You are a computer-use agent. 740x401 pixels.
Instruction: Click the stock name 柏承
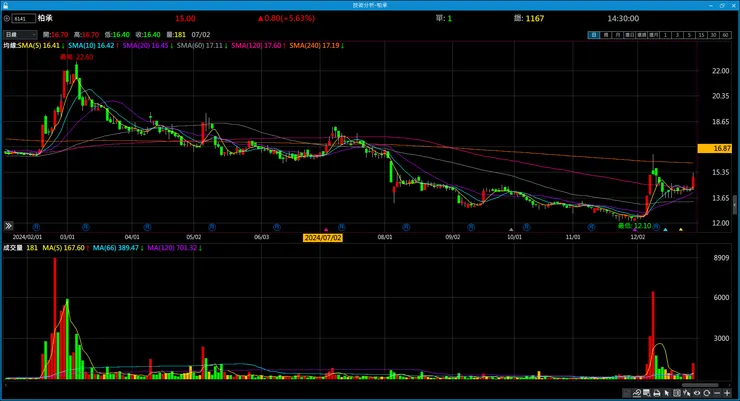(45, 18)
